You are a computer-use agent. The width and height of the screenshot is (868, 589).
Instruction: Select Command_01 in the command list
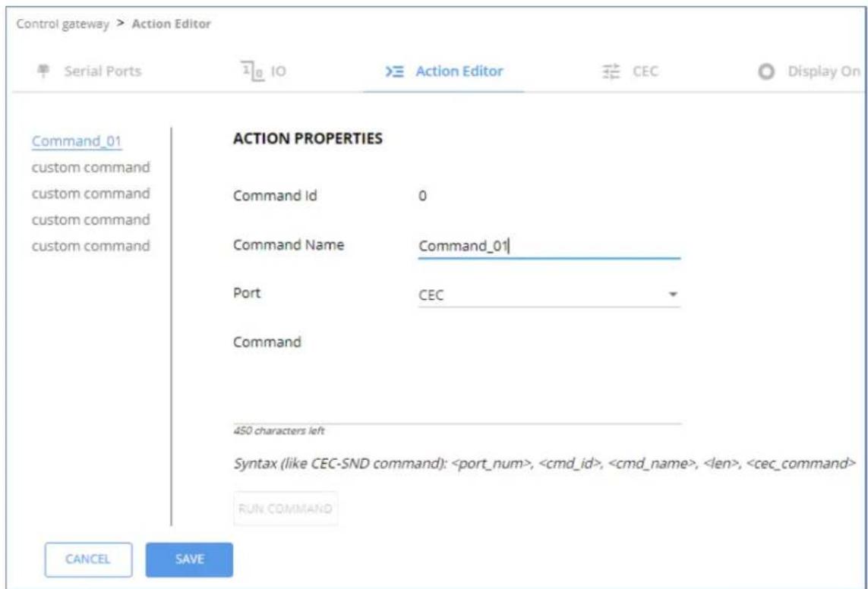tap(77, 141)
